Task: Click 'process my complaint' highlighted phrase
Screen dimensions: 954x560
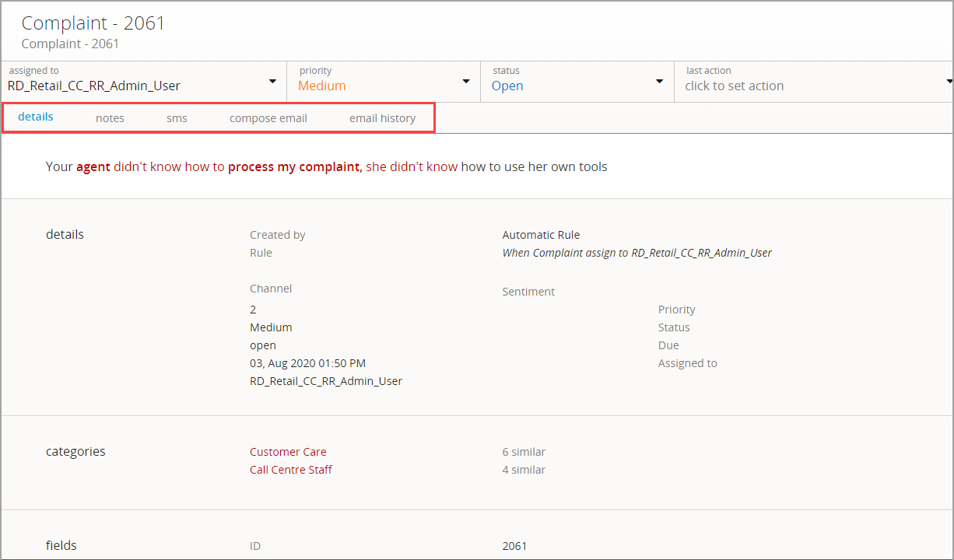Action: coord(294,166)
